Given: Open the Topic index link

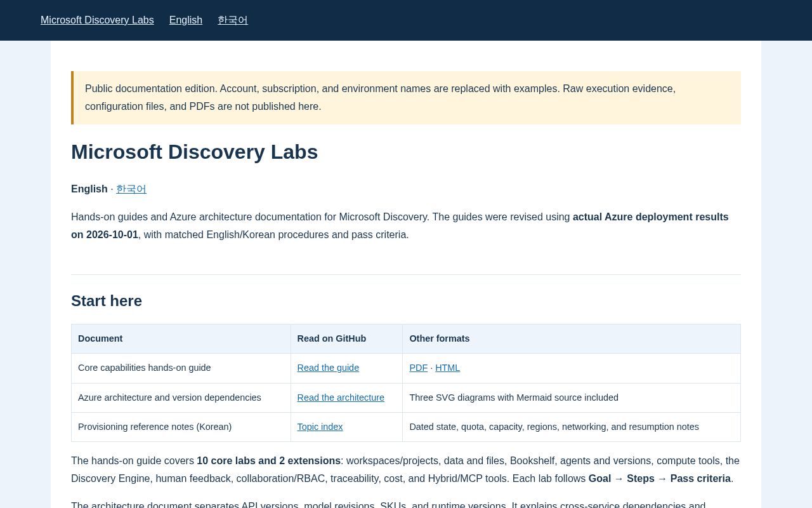Looking at the screenshot, I should (320, 427).
